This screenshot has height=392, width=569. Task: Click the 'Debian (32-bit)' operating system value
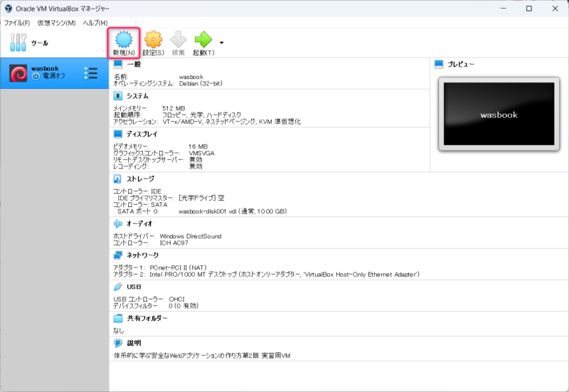coord(201,83)
